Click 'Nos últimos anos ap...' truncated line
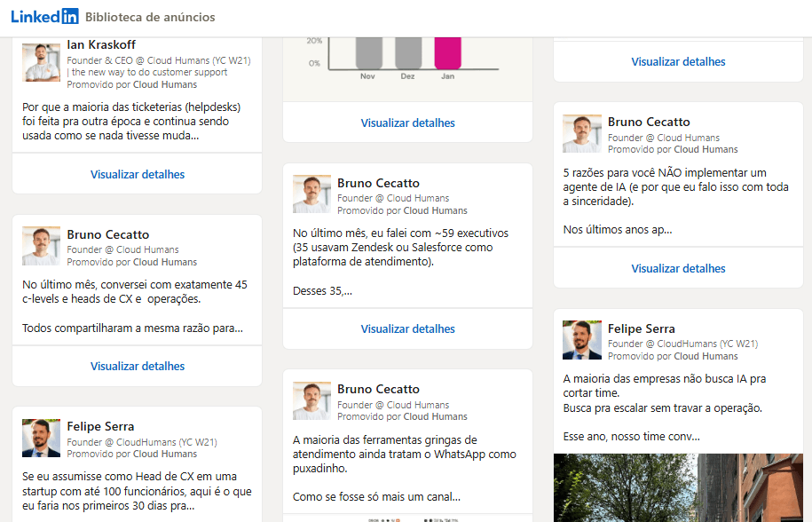 (618, 229)
